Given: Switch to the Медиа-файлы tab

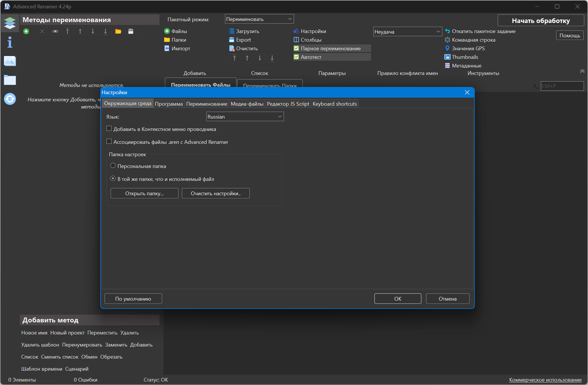Looking at the screenshot, I should pyautogui.click(x=247, y=104).
